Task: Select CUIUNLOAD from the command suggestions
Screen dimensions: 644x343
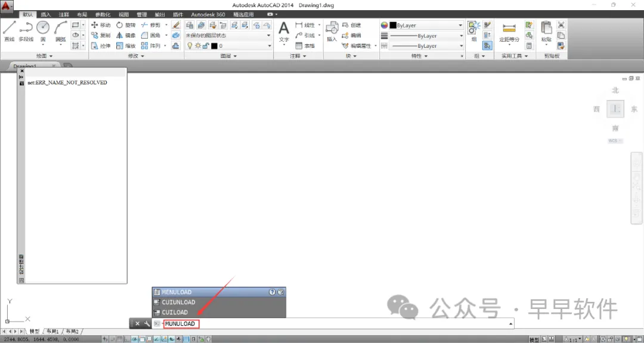Action: [x=219, y=302]
